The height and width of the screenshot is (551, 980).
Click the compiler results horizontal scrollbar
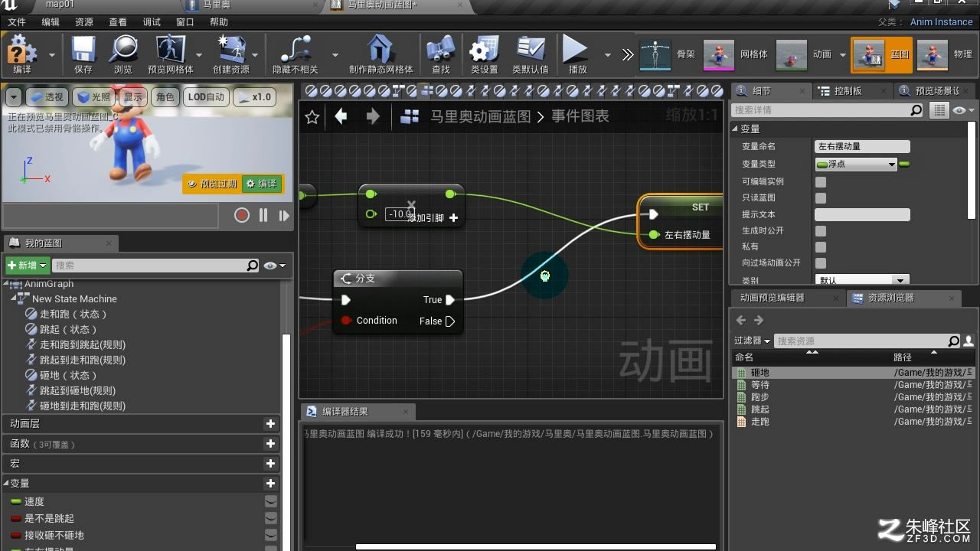[x=536, y=546]
